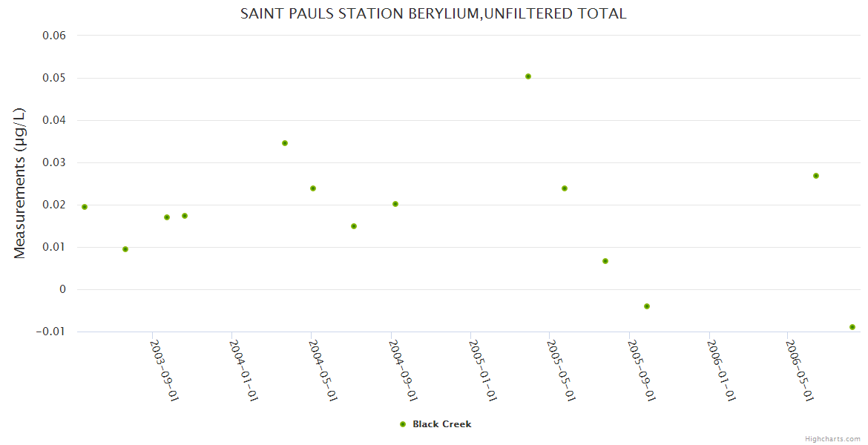Viewport: 868px width, 445px height.
Task: Select the 0.027 point after 2006-05-01
Action: pos(816,176)
